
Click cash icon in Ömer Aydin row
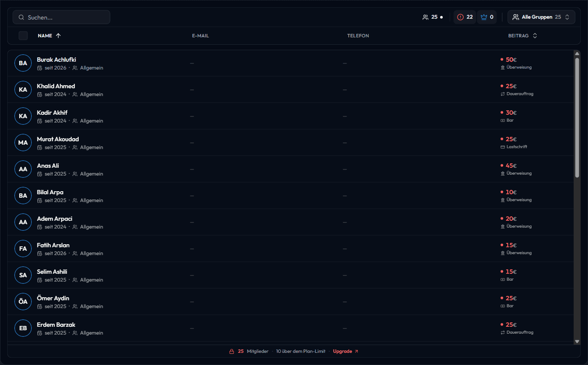[x=503, y=306]
